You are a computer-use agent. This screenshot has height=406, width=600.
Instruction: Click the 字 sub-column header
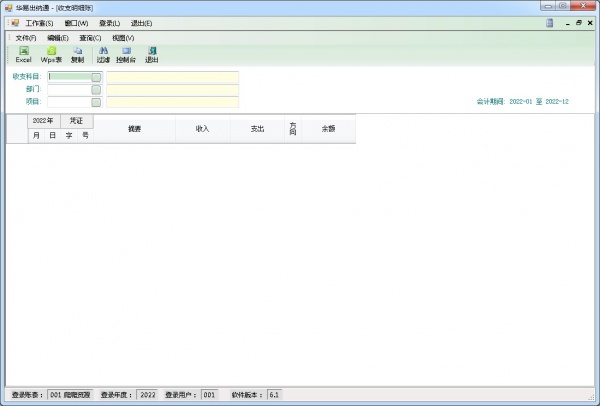[x=69, y=135]
